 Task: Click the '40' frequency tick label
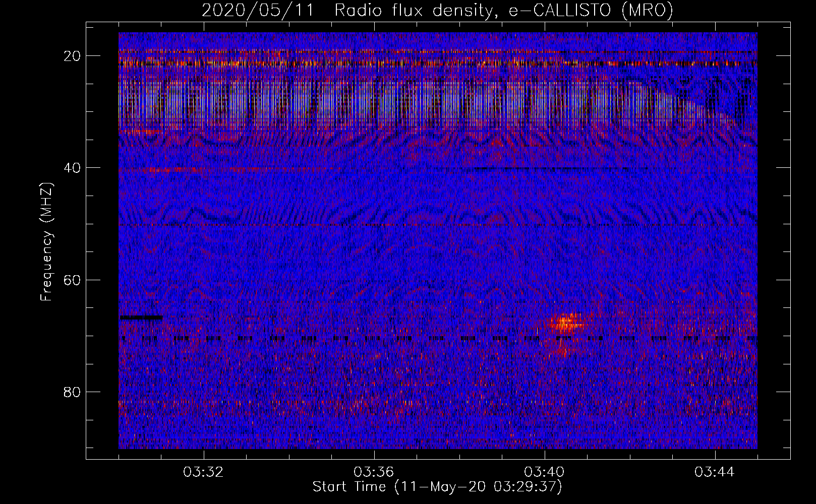73,168
